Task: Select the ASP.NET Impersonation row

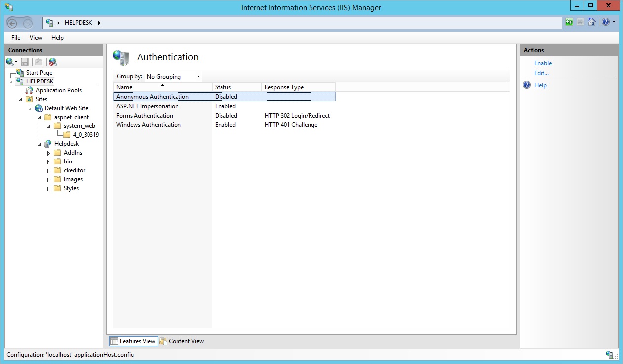Action: click(x=224, y=106)
